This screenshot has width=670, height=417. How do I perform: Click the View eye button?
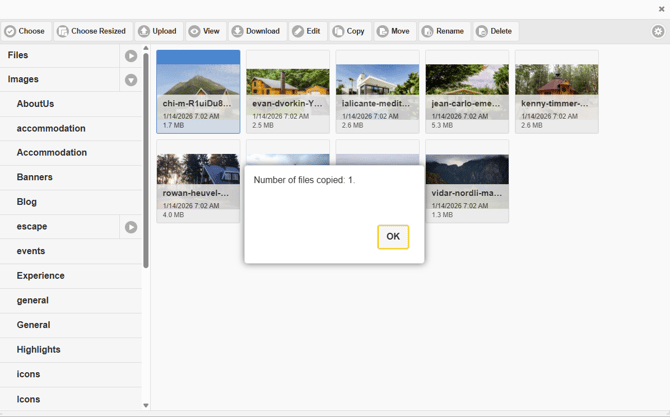point(205,31)
